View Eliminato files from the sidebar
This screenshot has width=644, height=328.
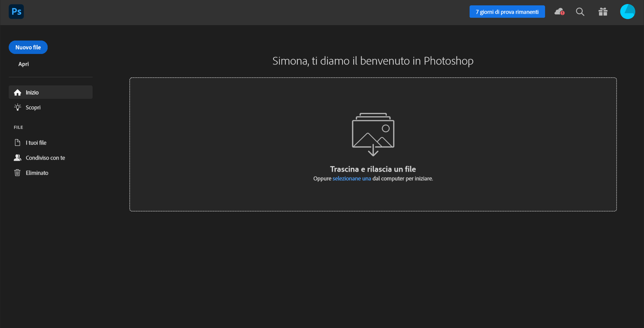[x=37, y=173]
